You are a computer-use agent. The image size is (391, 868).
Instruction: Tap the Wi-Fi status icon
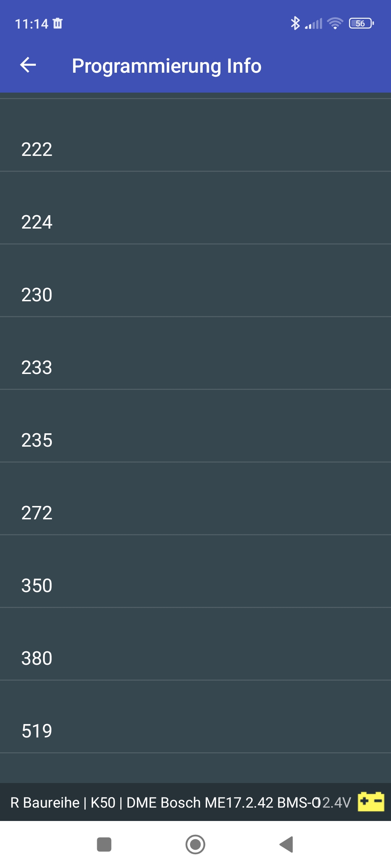tap(335, 24)
